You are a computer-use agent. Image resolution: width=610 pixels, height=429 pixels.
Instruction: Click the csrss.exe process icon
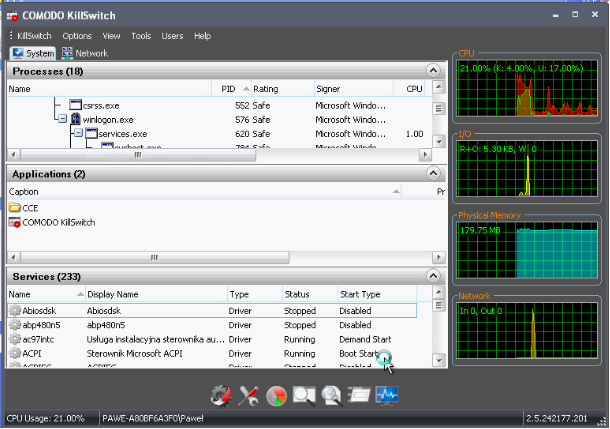coord(75,105)
